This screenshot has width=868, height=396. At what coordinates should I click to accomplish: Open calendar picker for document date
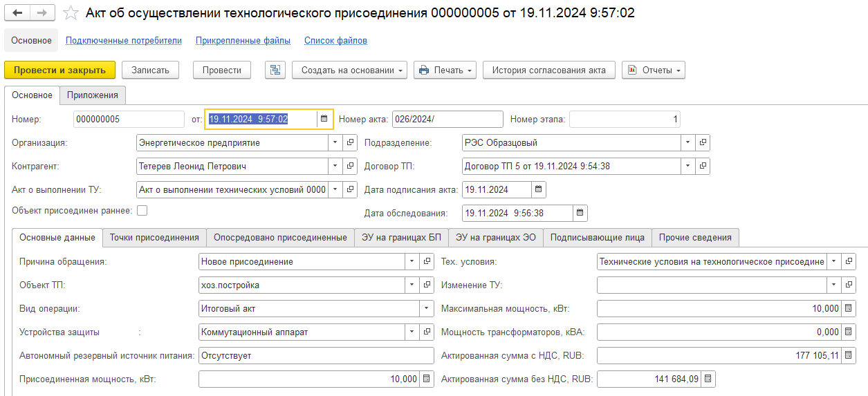click(324, 119)
